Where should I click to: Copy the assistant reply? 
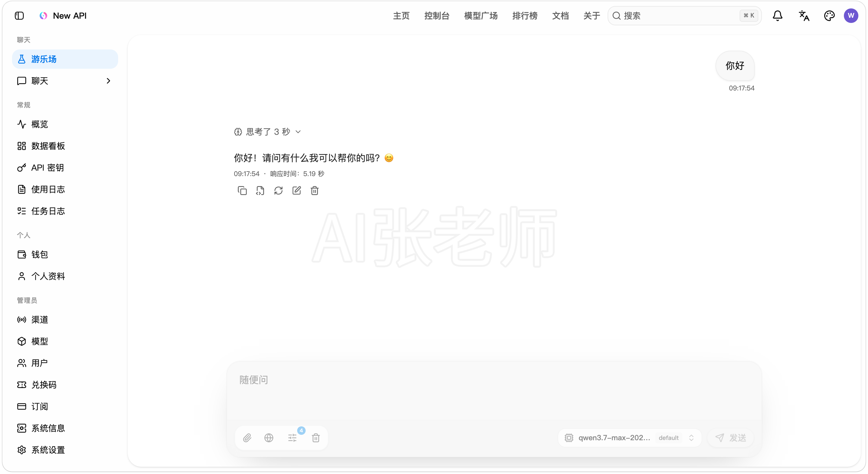[x=242, y=191]
